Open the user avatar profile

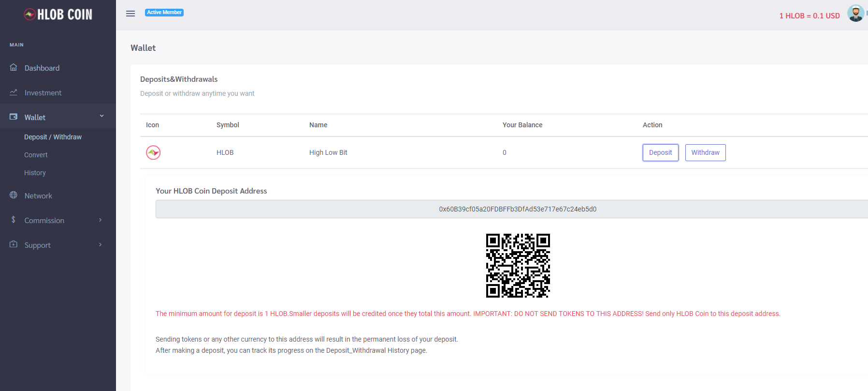(x=855, y=14)
